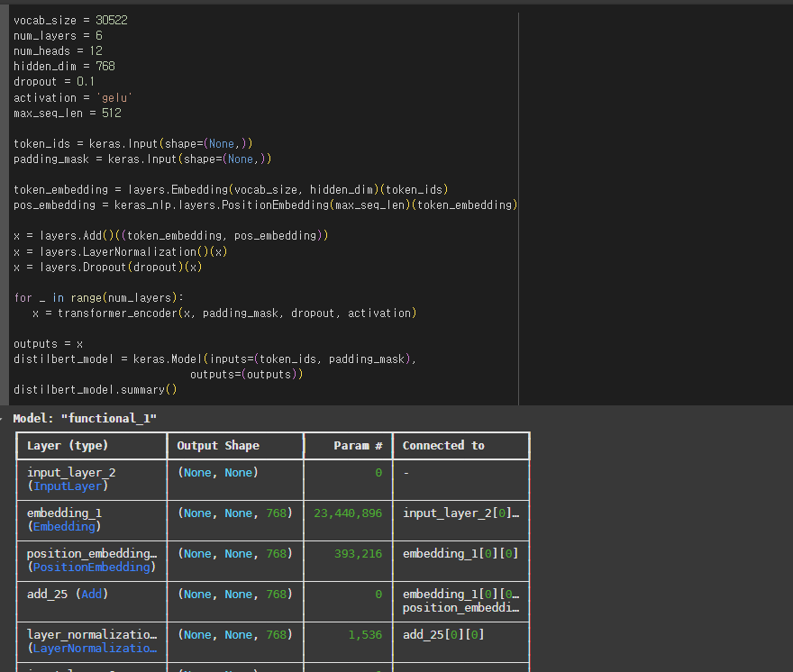Click the 'Layer (type)' column header
Viewport: 793px width, 672px height.
click(68, 446)
